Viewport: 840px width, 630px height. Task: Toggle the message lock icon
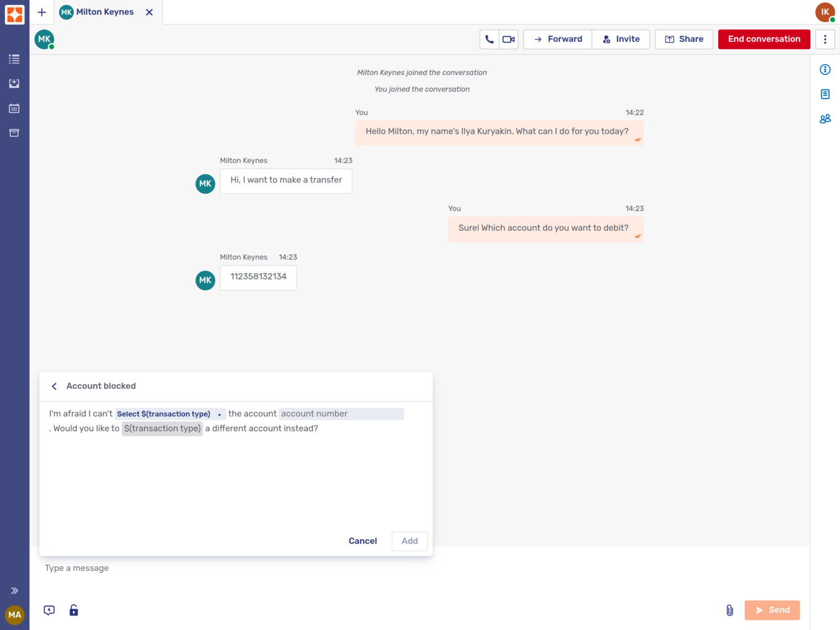tap(74, 610)
